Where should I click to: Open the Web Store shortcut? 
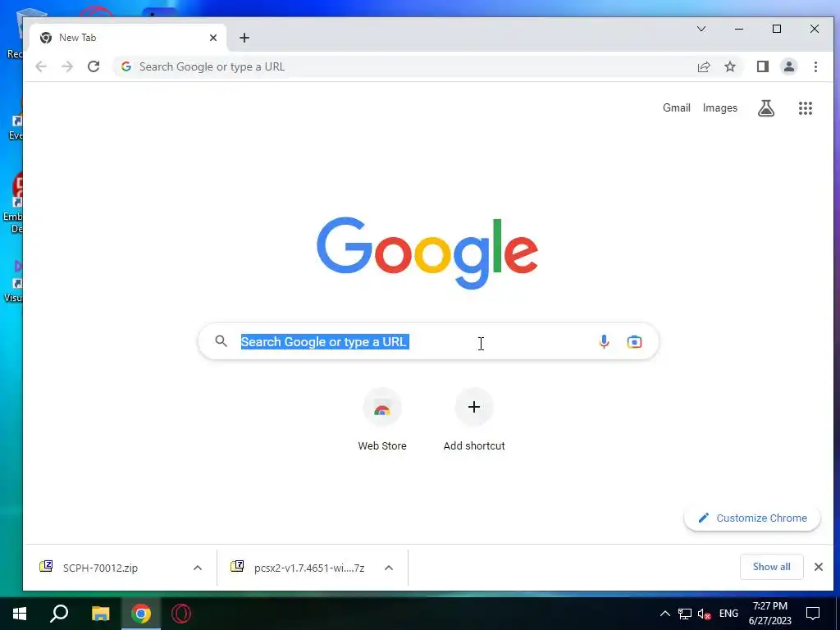382,421
